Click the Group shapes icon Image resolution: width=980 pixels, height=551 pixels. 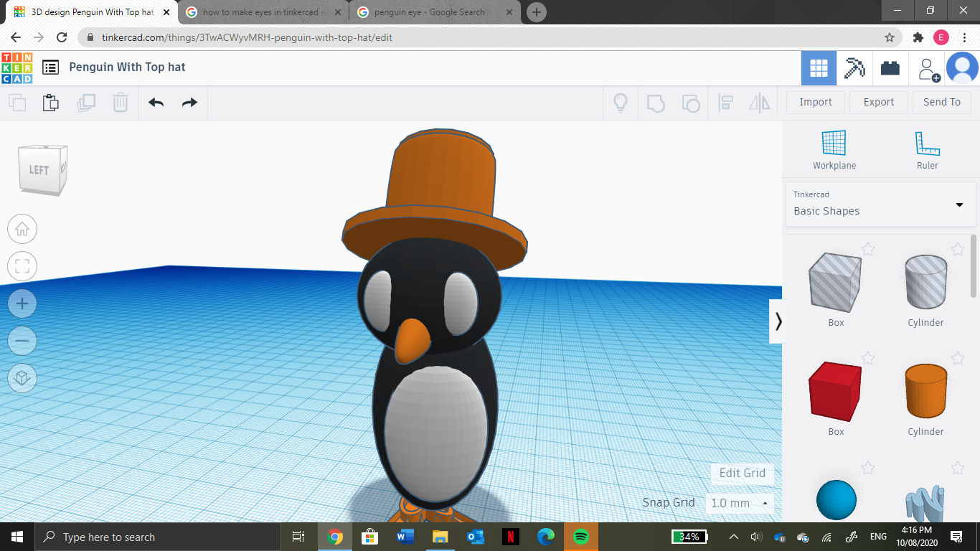point(656,103)
